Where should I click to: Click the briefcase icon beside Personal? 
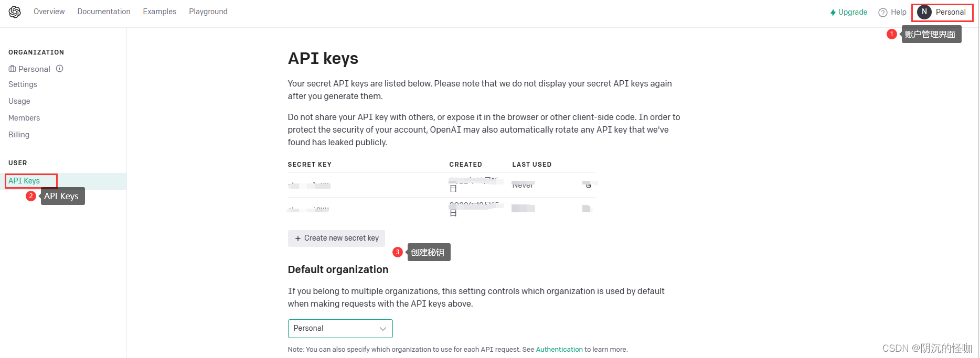point(13,69)
